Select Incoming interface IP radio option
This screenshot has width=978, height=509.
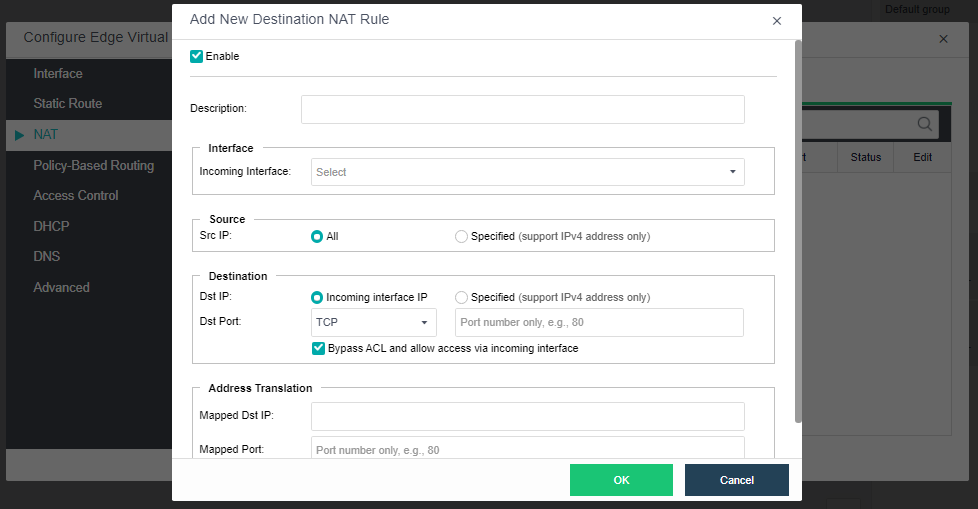point(317,297)
